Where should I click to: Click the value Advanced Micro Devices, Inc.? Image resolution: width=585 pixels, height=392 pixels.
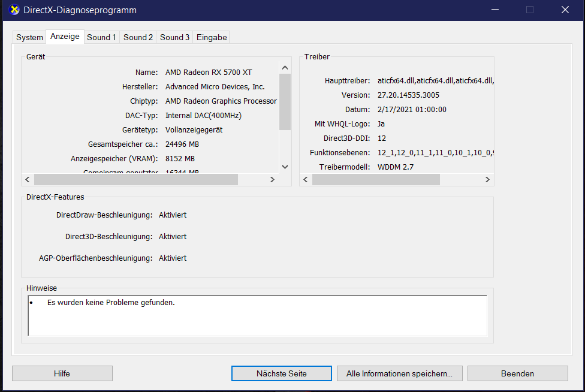click(215, 86)
